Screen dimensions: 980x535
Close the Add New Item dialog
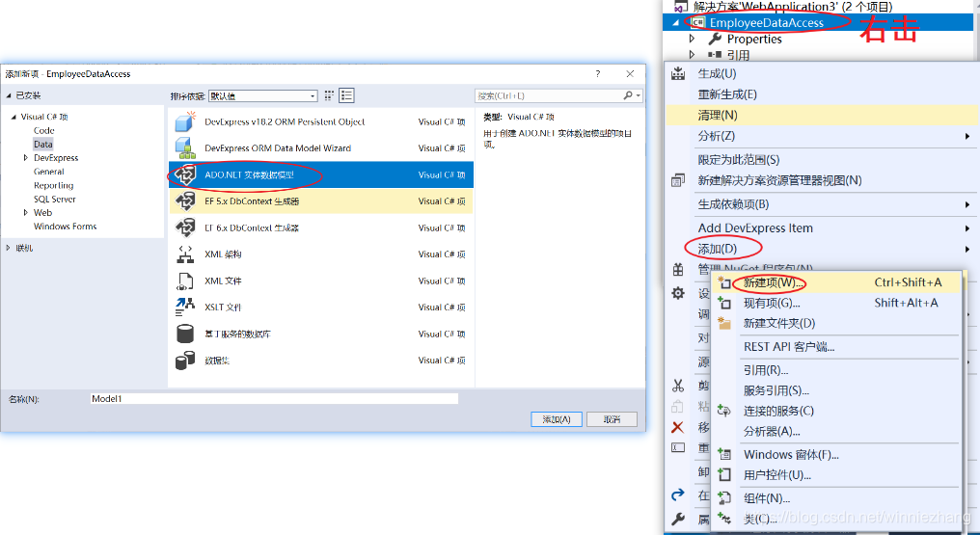(x=630, y=73)
